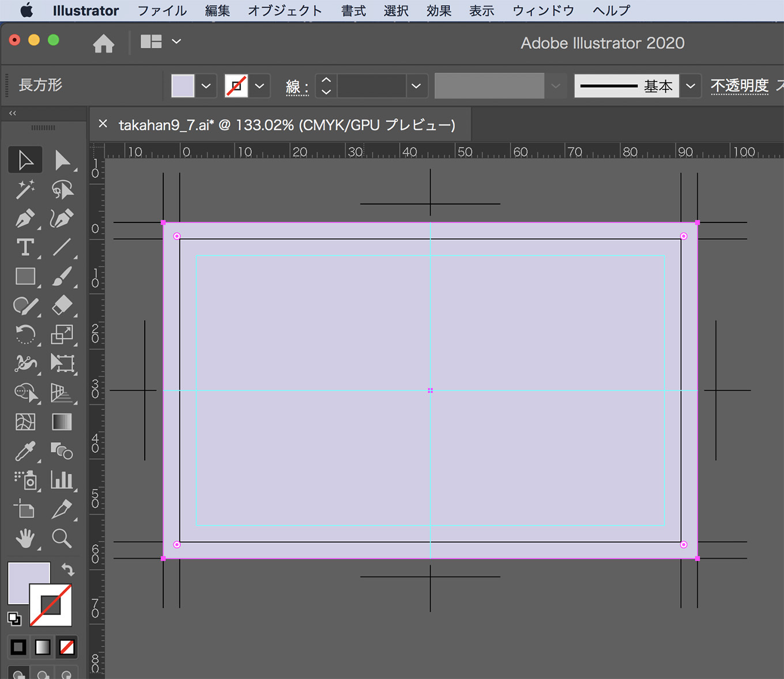Viewport: 784px width, 679px height.
Task: Select the Scale tool
Action: click(62, 334)
